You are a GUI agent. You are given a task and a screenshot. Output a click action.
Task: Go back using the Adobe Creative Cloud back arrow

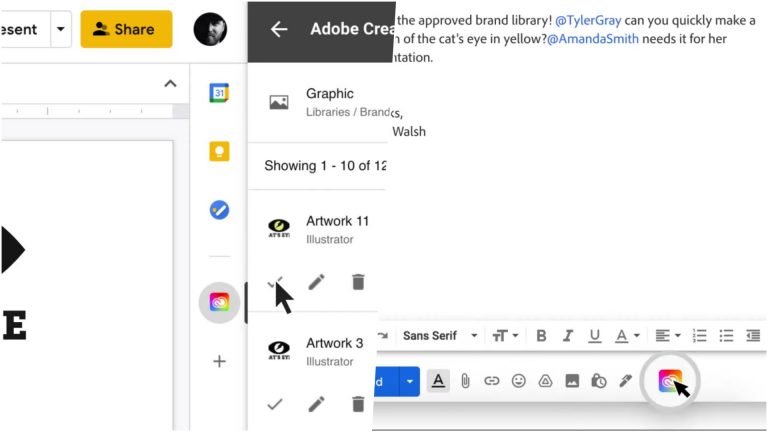click(x=279, y=29)
